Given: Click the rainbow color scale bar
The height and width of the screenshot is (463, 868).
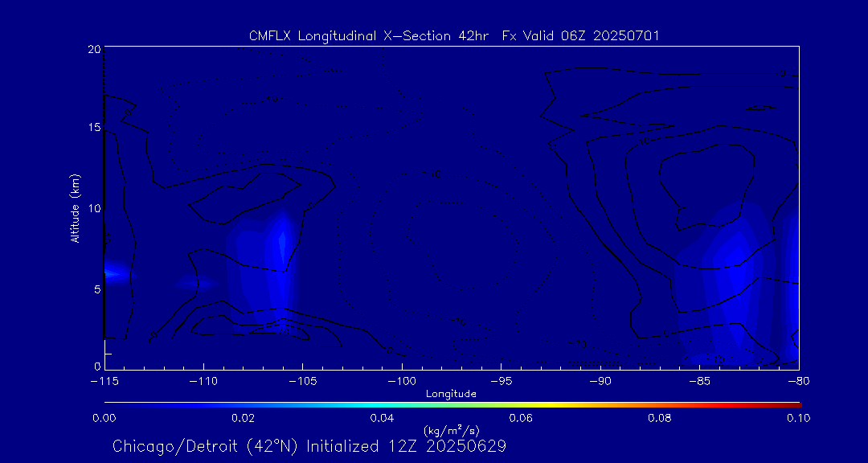Looking at the screenshot, I should tap(452, 405).
